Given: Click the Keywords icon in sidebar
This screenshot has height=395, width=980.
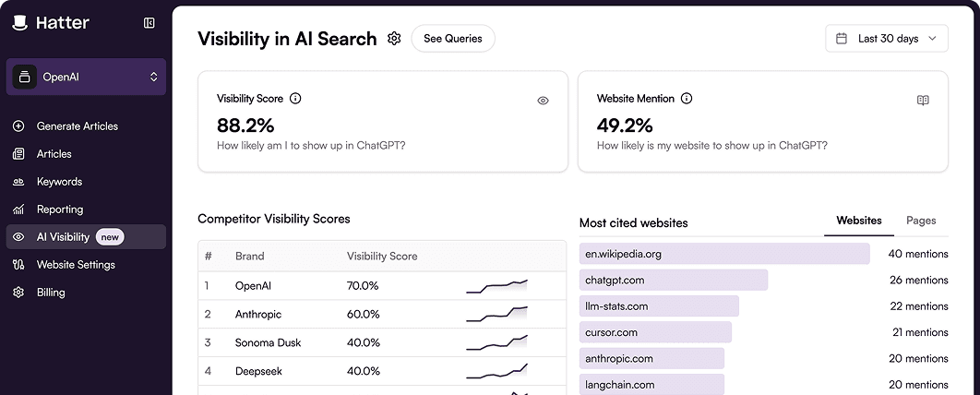Looking at the screenshot, I should 18,181.
